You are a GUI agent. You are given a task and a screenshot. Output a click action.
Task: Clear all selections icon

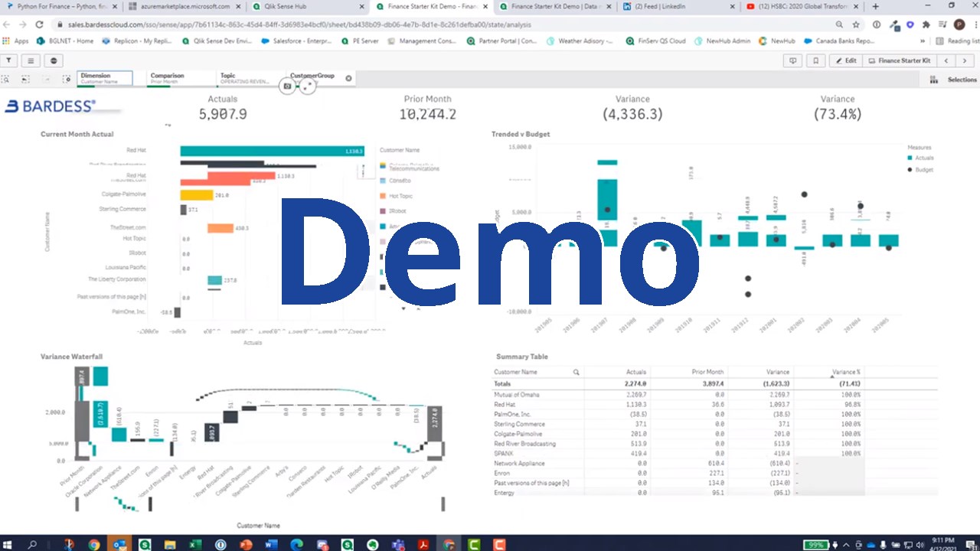click(x=67, y=79)
